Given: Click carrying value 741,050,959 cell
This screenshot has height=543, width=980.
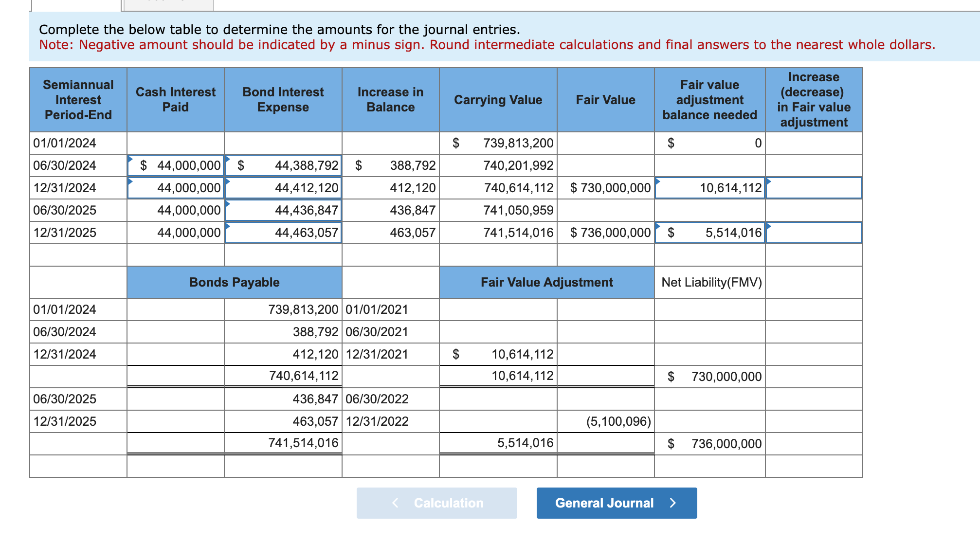Looking at the screenshot, I should click(x=498, y=210).
